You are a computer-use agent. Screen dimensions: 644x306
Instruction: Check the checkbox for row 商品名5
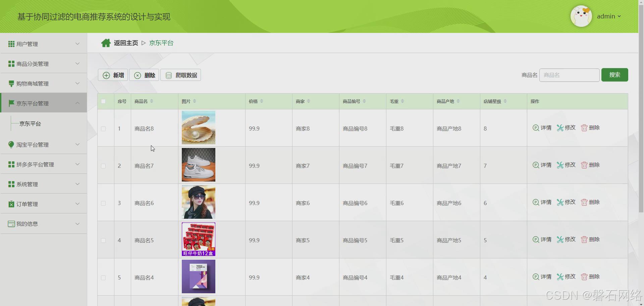103,241
